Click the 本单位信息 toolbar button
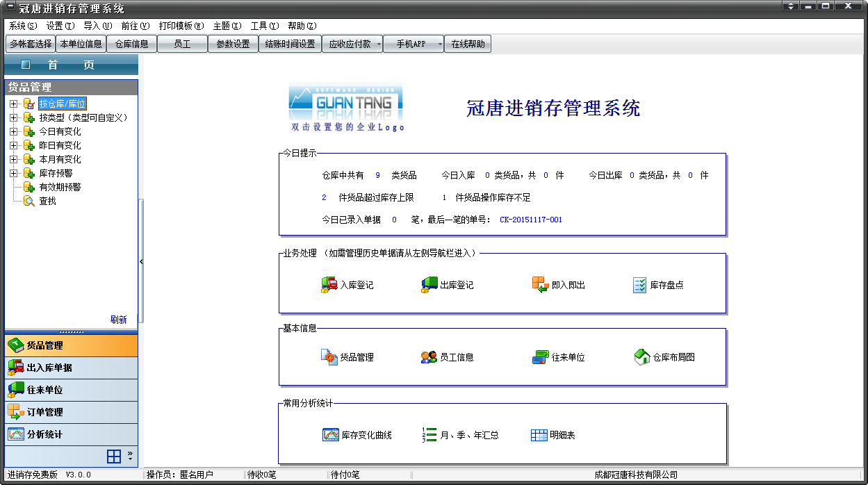This screenshot has width=868, height=485. pyautogui.click(x=81, y=44)
